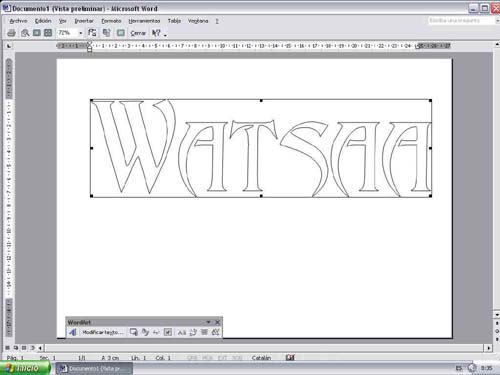Screen dimensions: 500x375
Task: Click the Insert WordArt icon
Action: (73, 332)
